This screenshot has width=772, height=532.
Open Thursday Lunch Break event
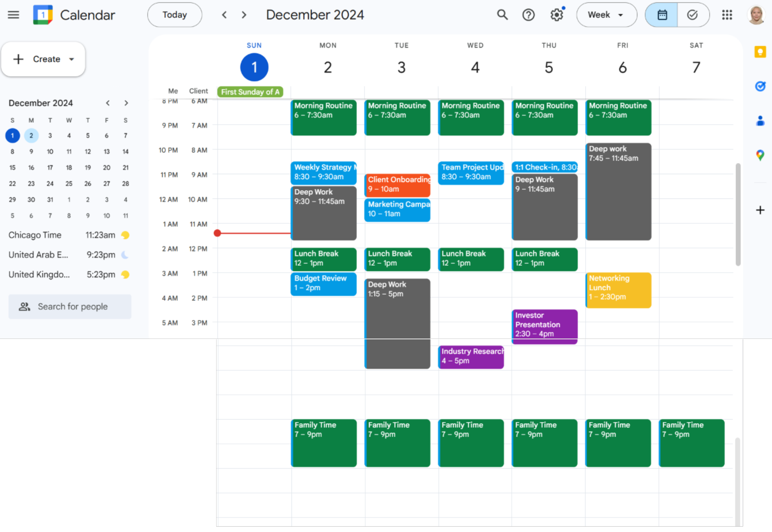coord(545,259)
